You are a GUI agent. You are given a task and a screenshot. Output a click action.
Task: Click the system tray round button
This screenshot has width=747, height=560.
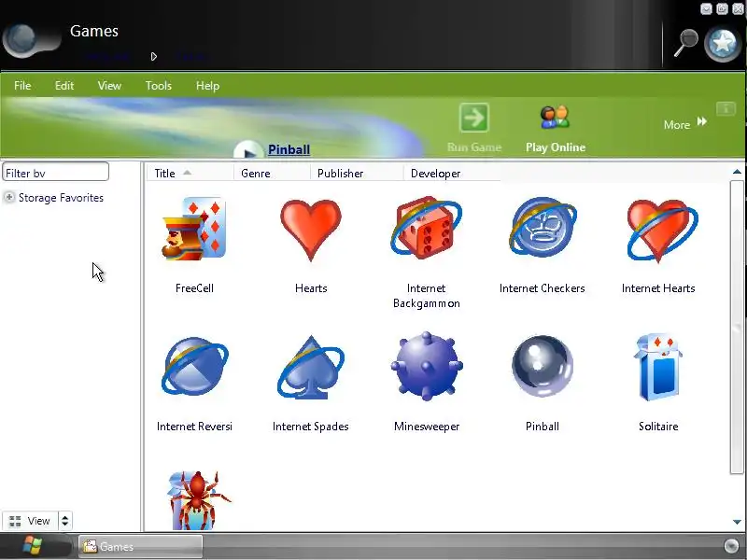(731, 546)
